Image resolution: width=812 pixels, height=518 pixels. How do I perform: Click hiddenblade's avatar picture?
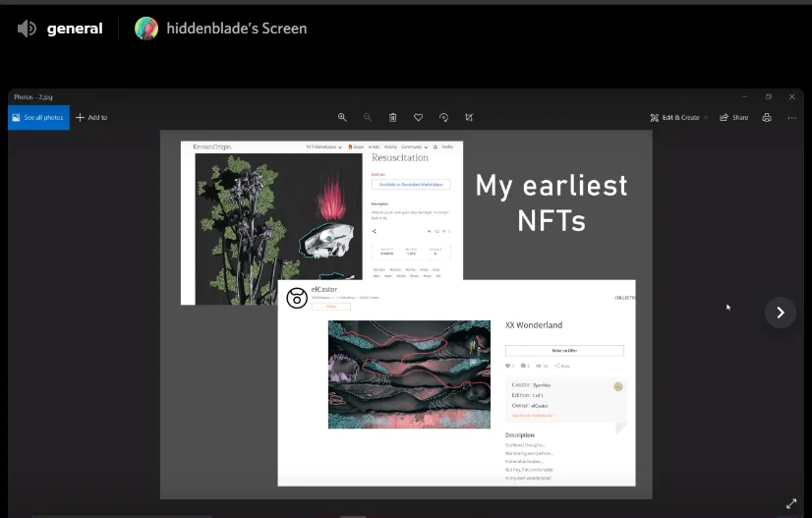(x=146, y=29)
